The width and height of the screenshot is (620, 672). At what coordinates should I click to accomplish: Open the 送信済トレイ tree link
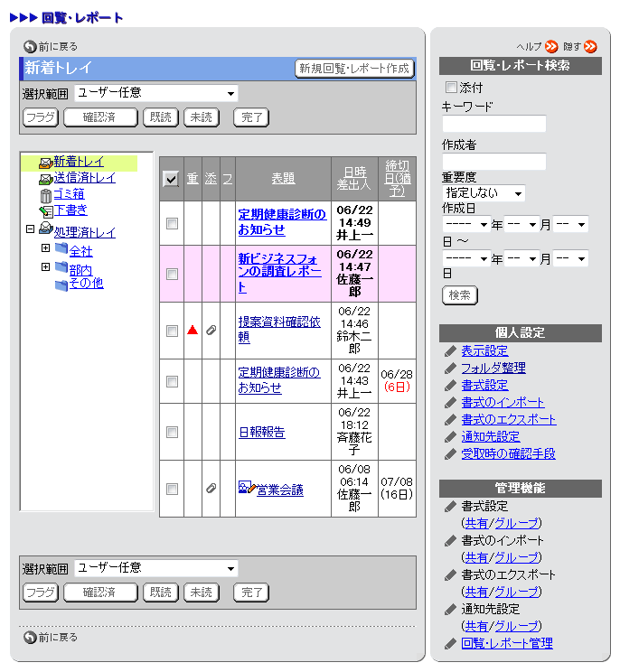[84, 178]
